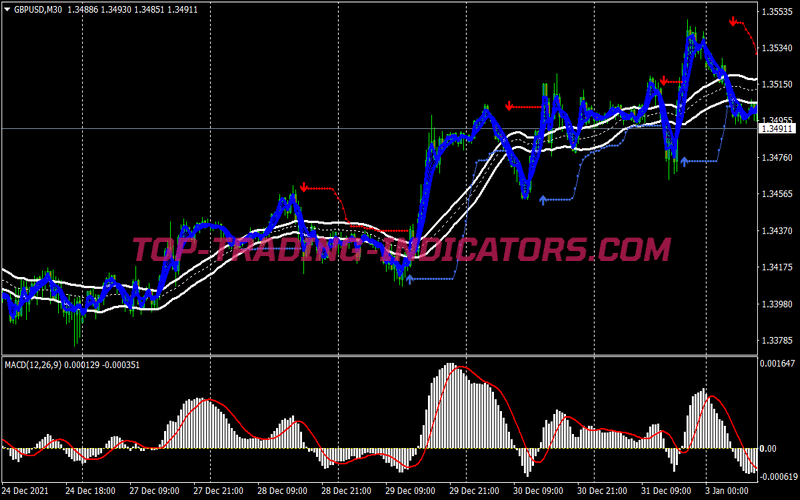800x500 pixels.
Task: Click the 1.33785 price axis label
Action: click(x=776, y=340)
